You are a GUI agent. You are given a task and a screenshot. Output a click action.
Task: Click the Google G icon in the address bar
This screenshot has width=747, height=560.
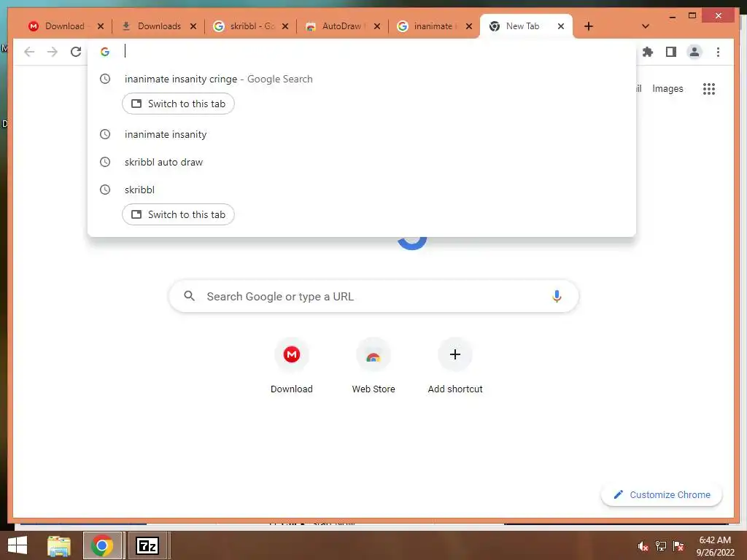tap(105, 52)
